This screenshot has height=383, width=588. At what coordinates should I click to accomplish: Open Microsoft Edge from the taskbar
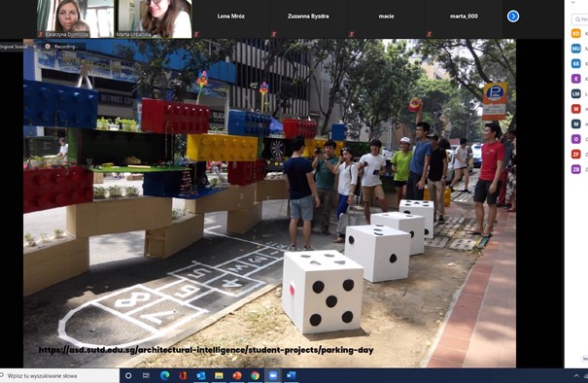tap(164, 375)
